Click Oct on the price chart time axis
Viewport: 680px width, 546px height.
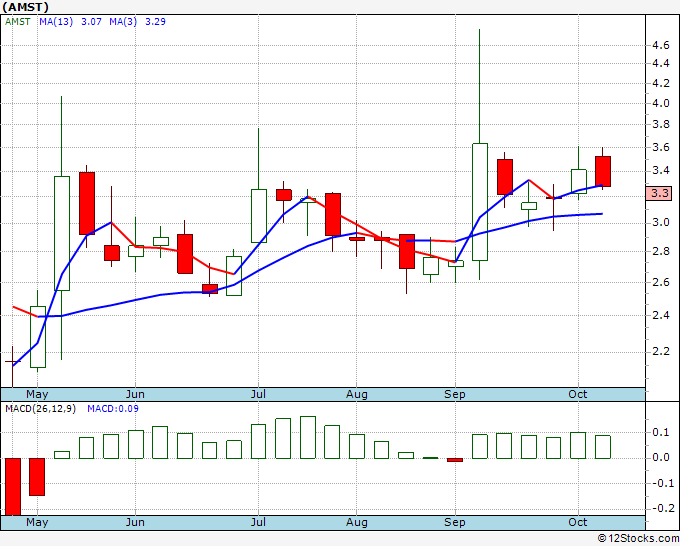578,394
